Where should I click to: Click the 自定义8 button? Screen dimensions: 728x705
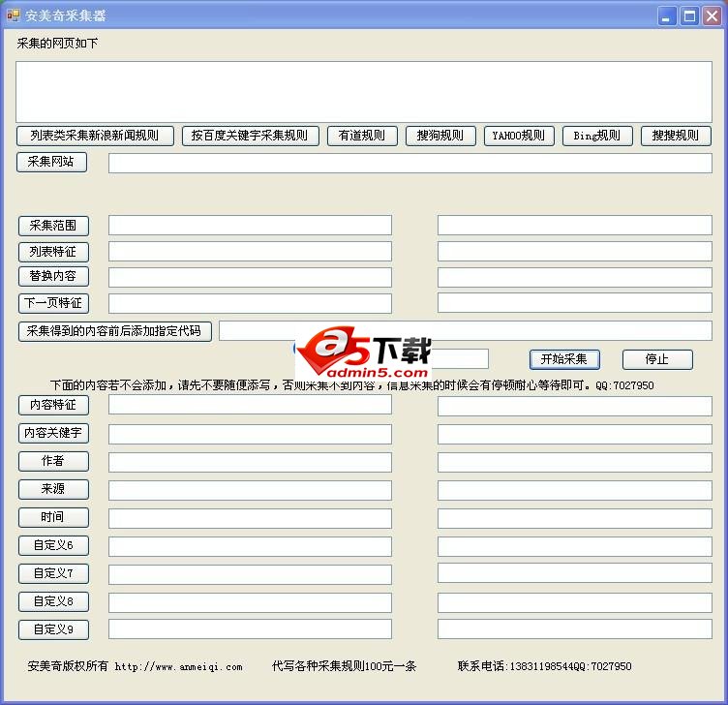53,602
